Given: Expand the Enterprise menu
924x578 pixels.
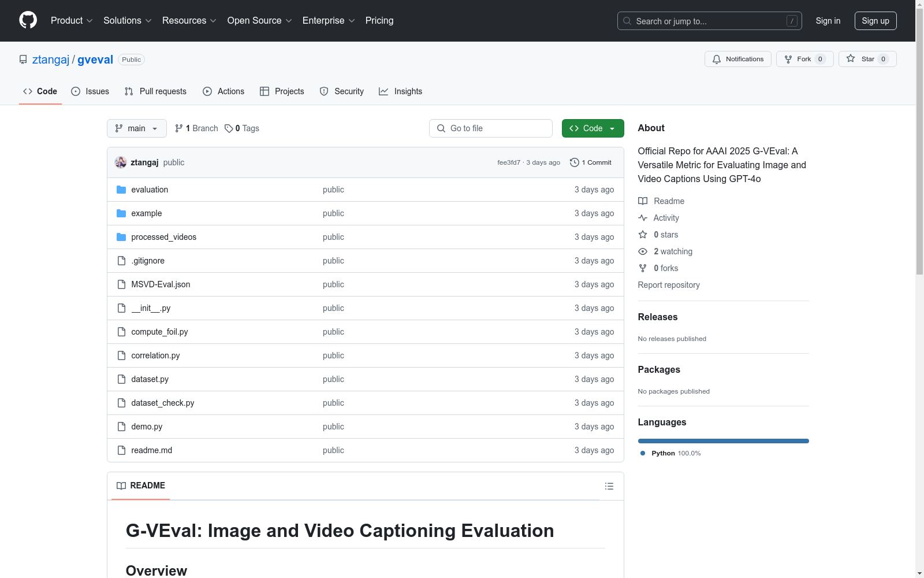Looking at the screenshot, I should (329, 20).
